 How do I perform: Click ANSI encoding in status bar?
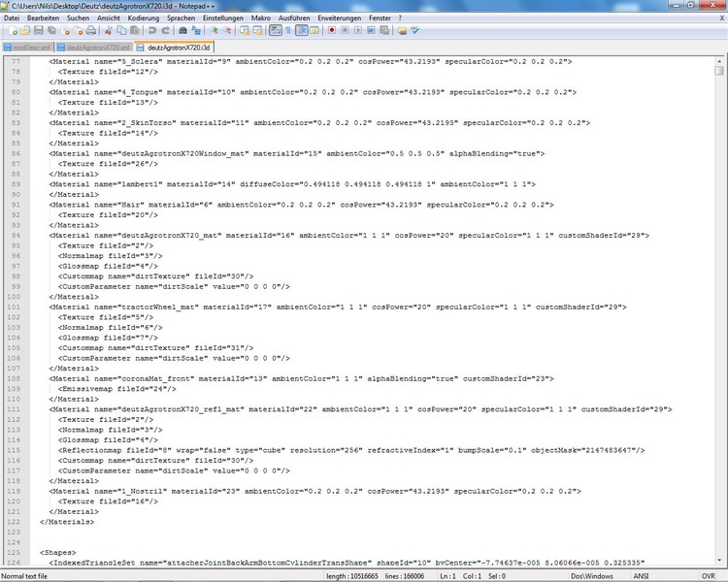[641, 576]
